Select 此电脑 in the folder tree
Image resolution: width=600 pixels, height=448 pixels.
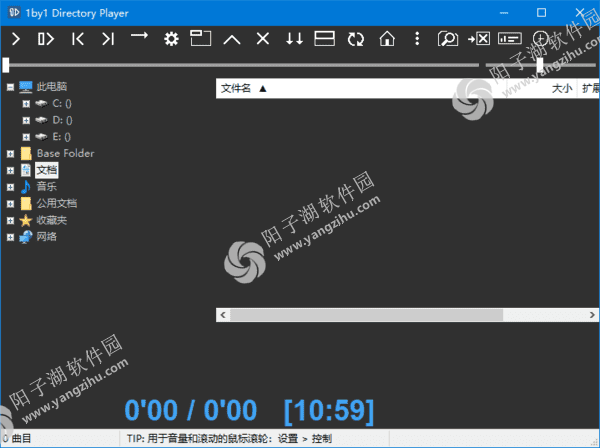52,86
